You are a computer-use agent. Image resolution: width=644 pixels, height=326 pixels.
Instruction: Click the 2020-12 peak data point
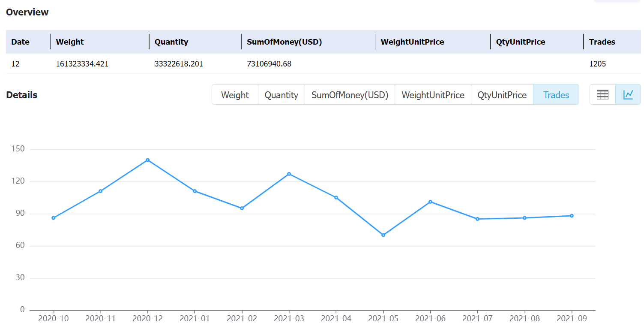point(148,160)
